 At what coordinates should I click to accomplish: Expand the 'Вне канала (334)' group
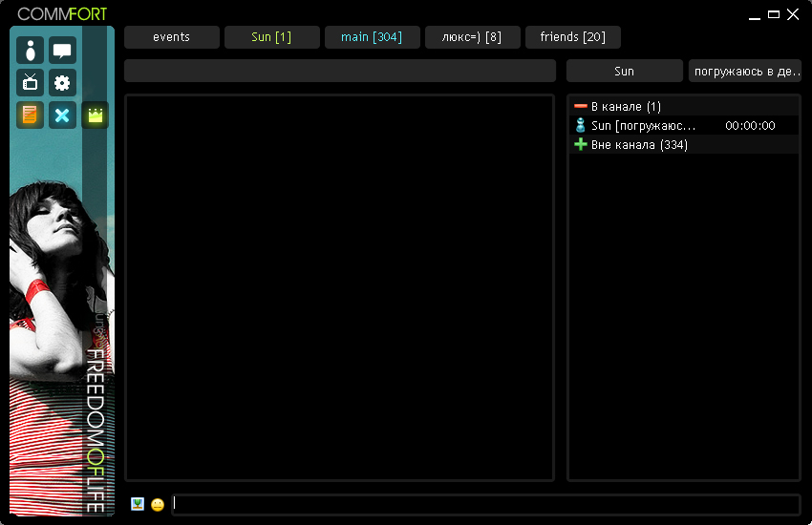coord(580,145)
